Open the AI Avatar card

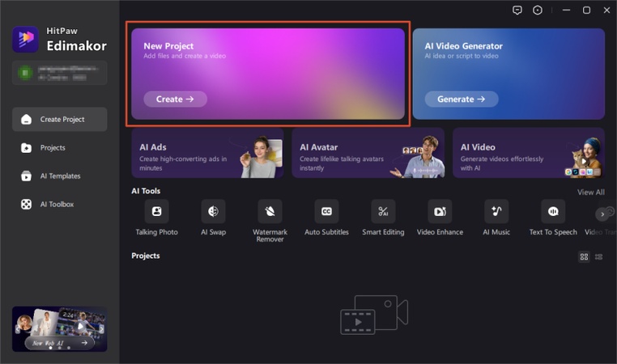pyautogui.click(x=368, y=153)
